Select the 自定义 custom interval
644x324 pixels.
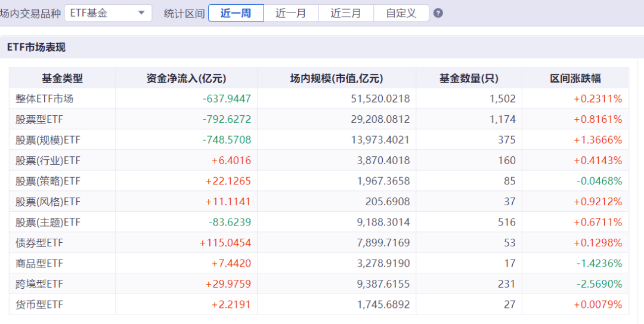click(401, 13)
